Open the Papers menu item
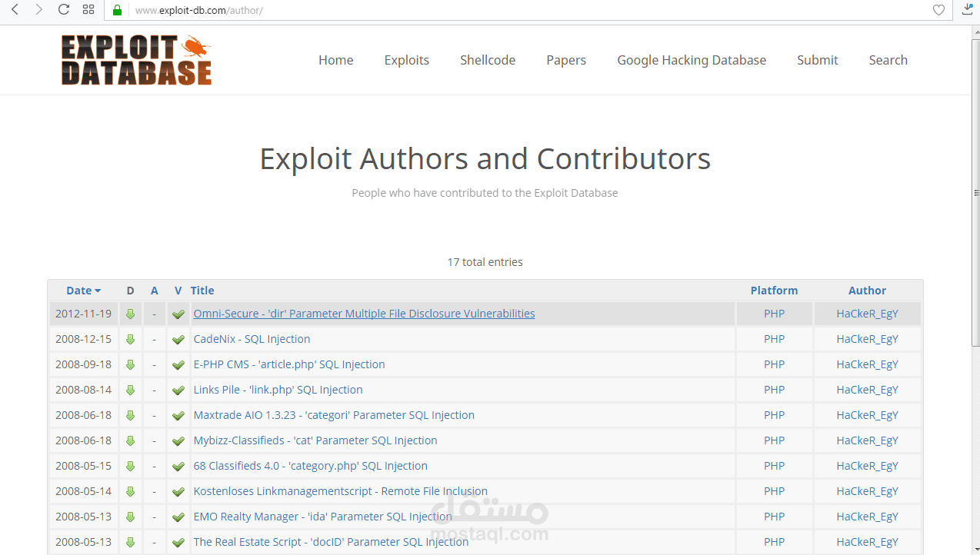The width and height of the screenshot is (980, 555). [566, 60]
